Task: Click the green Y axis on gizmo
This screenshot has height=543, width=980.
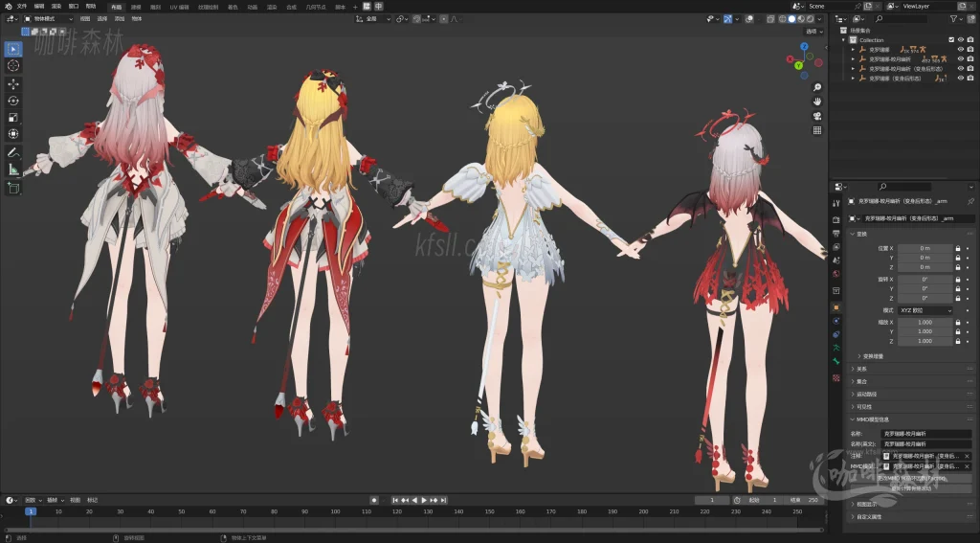Action: tap(799, 66)
